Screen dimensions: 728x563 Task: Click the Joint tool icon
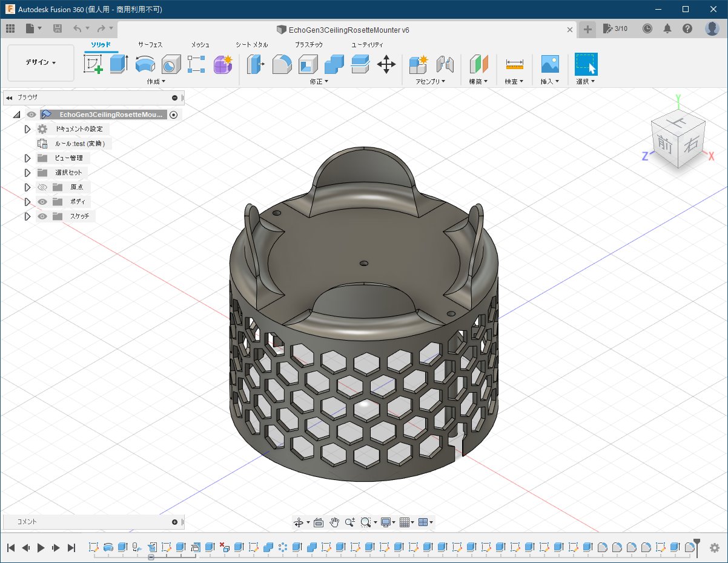point(445,64)
